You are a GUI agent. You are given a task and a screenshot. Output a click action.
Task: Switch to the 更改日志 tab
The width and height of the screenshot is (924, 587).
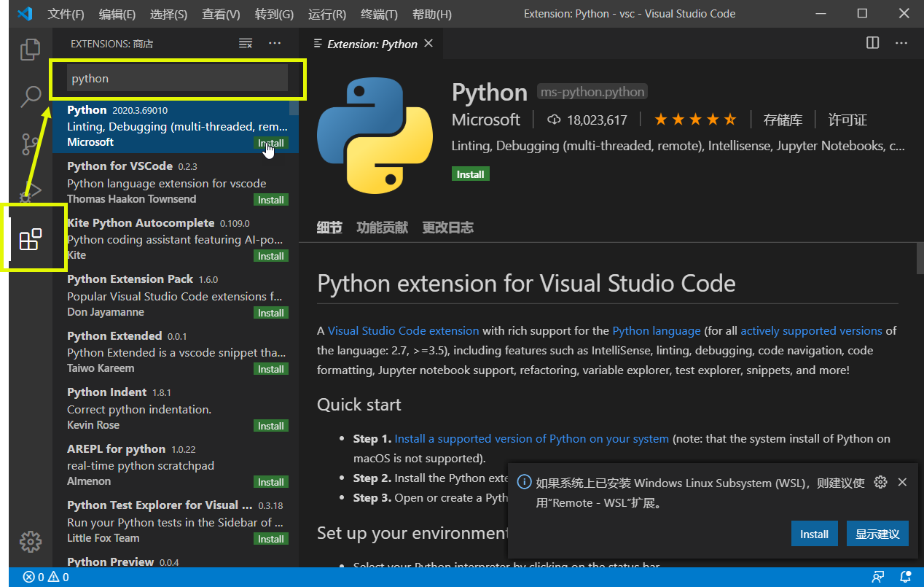click(447, 228)
